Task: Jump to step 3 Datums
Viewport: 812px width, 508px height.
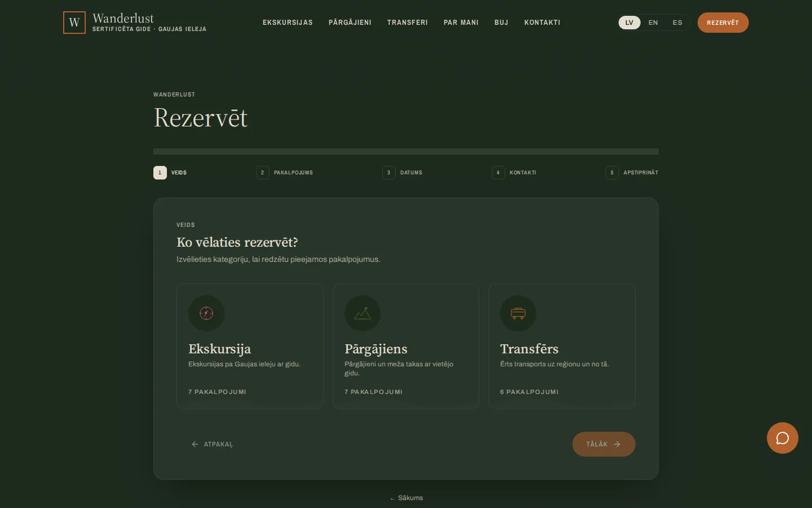Action: pos(403,173)
